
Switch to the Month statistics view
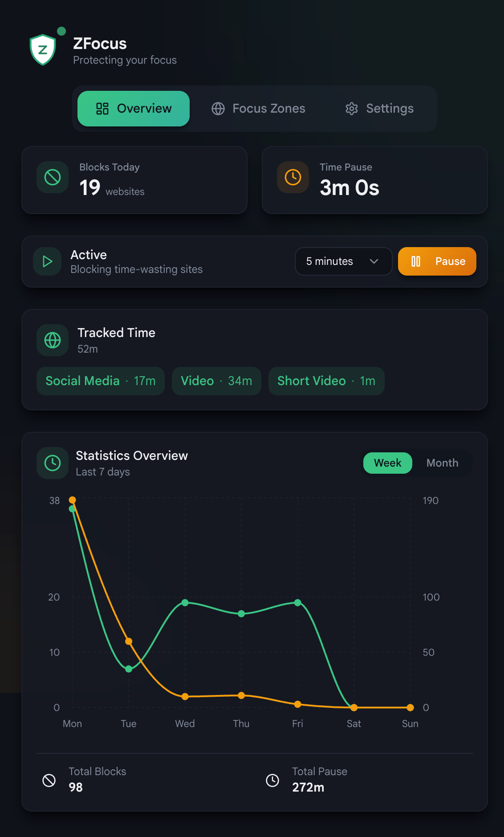[442, 463]
